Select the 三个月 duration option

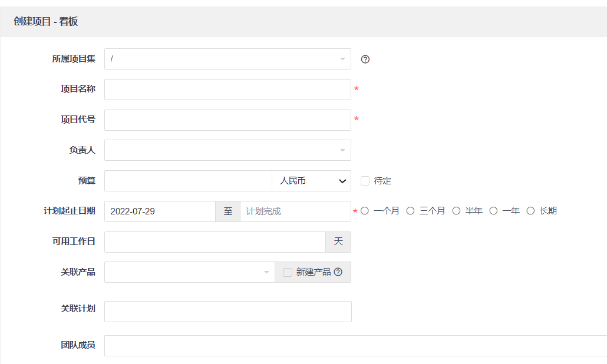click(x=411, y=211)
